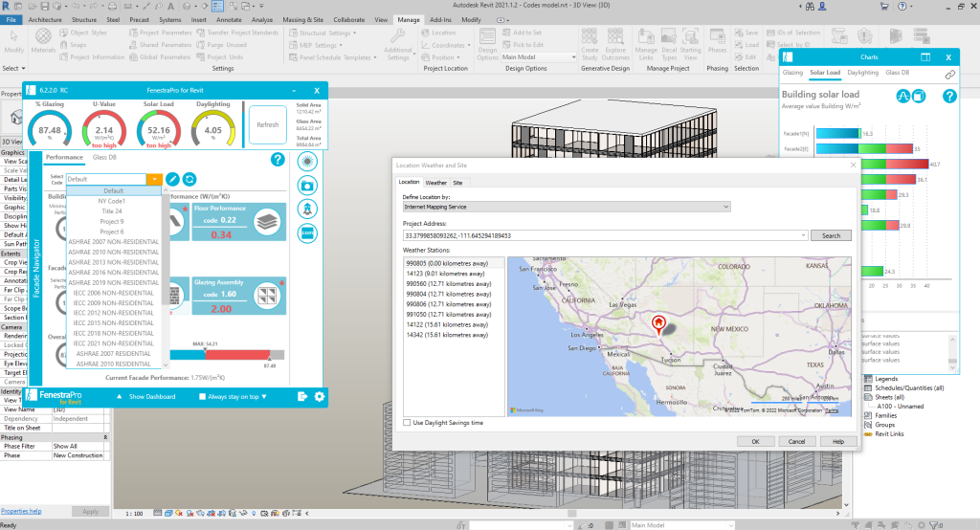
Task: Toggle Always stay on top checkbox
Action: pos(202,396)
